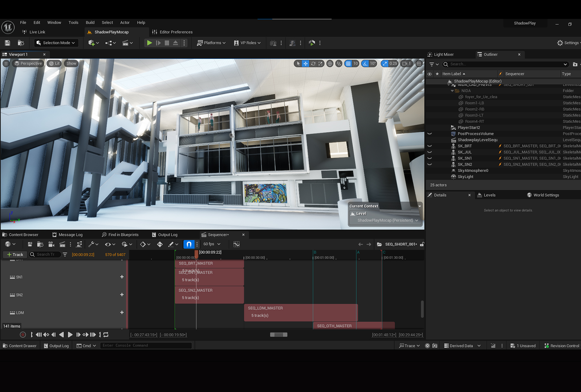Open the Derived Data dropdown
The height and width of the screenshot is (392, 581).
462,346
